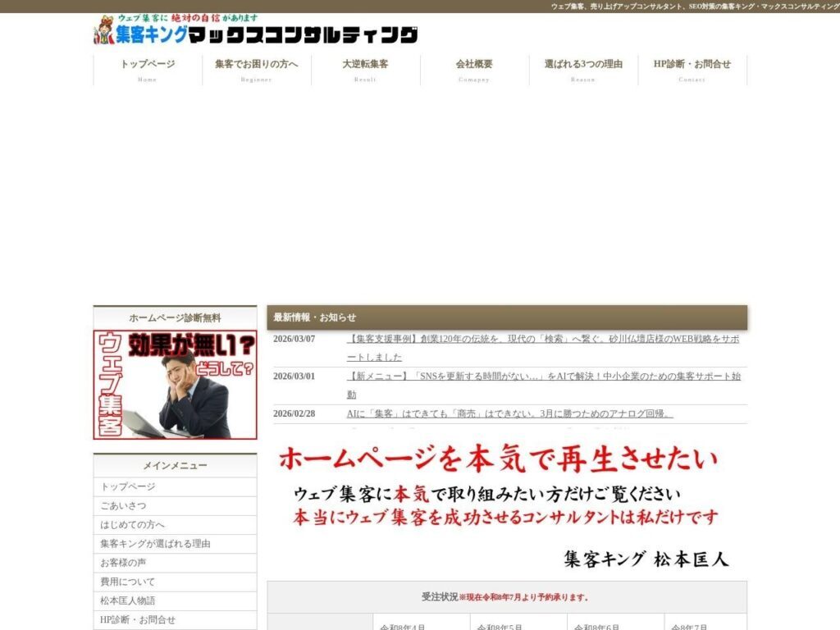
Task: Click the 集客キング マックスコンサルティング logo
Action: 255,30
